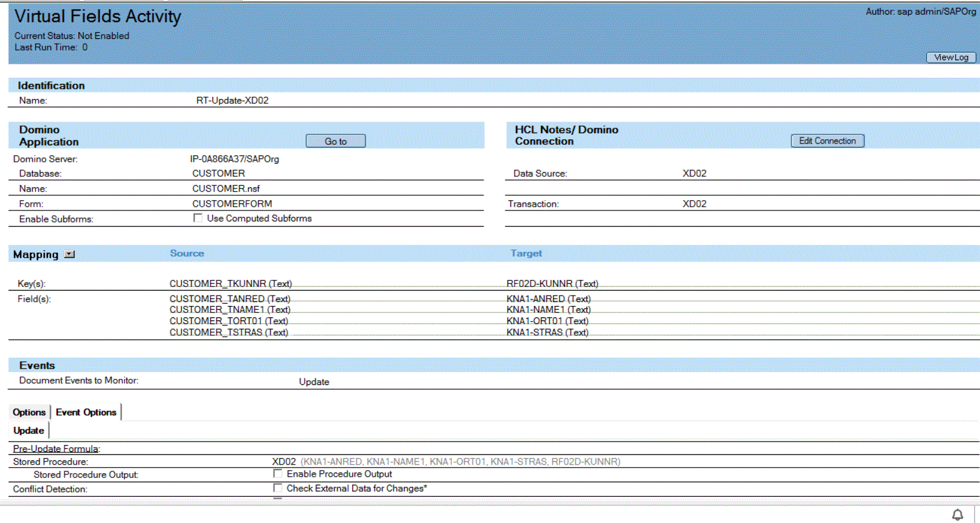980x523 pixels.
Task: Switch to the Options tab
Action: pyautogui.click(x=29, y=412)
